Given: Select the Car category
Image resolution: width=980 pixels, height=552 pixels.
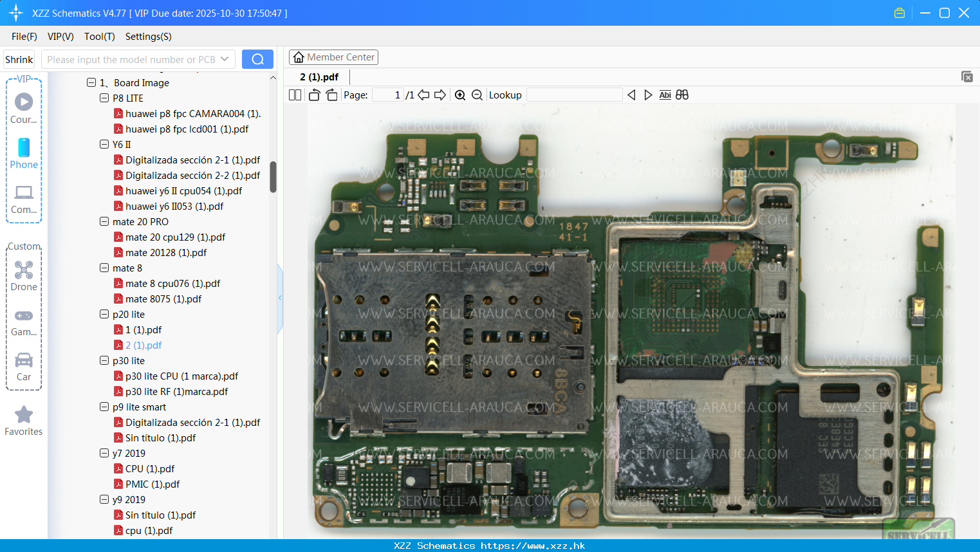Looking at the screenshot, I should pos(24,367).
